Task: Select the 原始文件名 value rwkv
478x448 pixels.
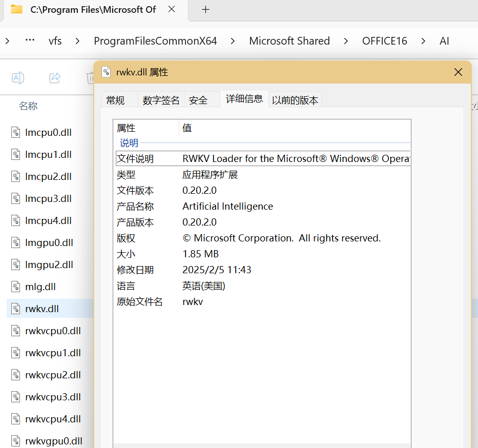Action: pos(193,301)
